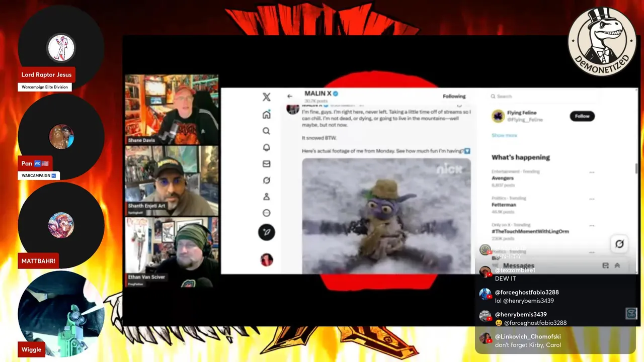Click 'don't forget Kirby, Carol' chat message
This screenshot has width=644, height=362.
tap(528, 345)
